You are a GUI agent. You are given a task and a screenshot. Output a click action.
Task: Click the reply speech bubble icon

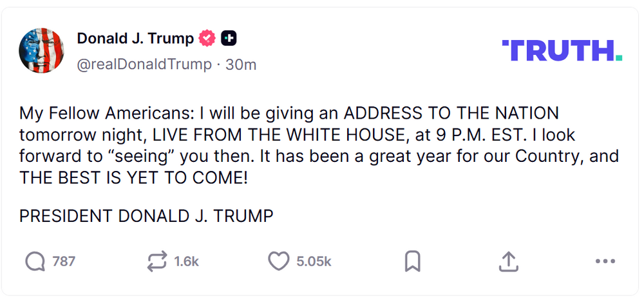35,261
